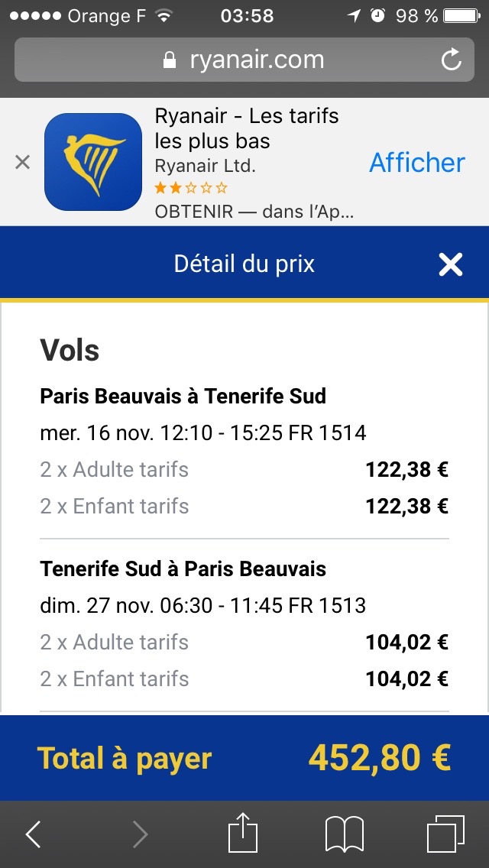Close the Détail du prix panel
The image size is (489, 868).
(451, 264)
